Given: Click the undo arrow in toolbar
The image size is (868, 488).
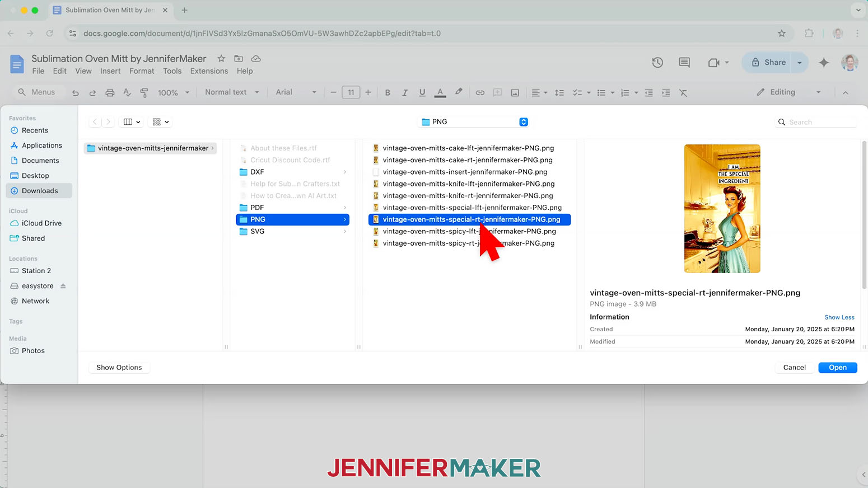Looking at the screenshot, I should coord(75,93).
